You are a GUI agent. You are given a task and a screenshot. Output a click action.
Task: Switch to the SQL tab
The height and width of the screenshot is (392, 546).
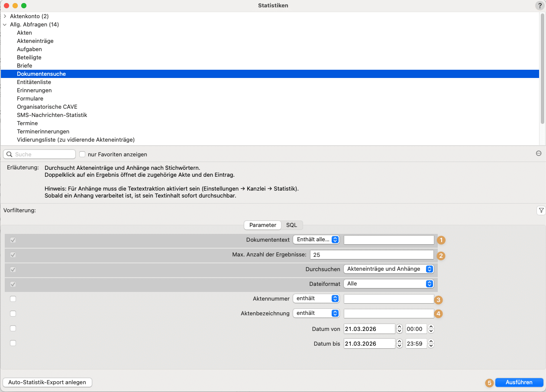click(x=291, y=225)
